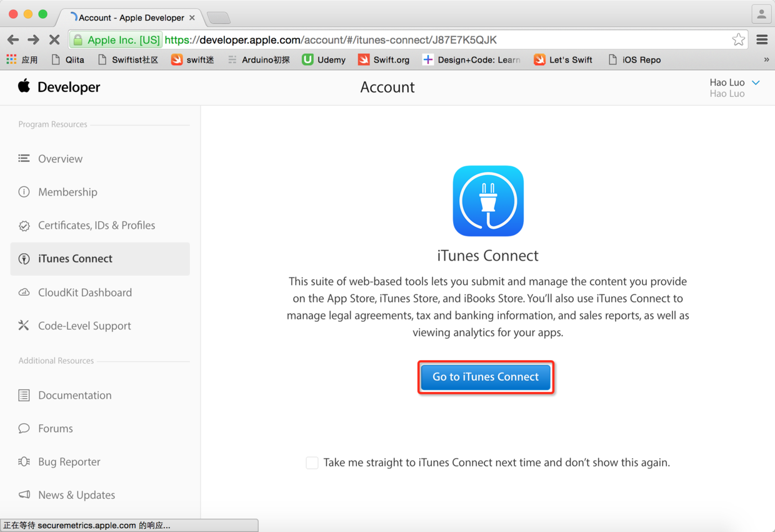This screenshot has width=775, height=532.
Task: Open Certificates, IDs & Profiles
Action: point(100,225)
